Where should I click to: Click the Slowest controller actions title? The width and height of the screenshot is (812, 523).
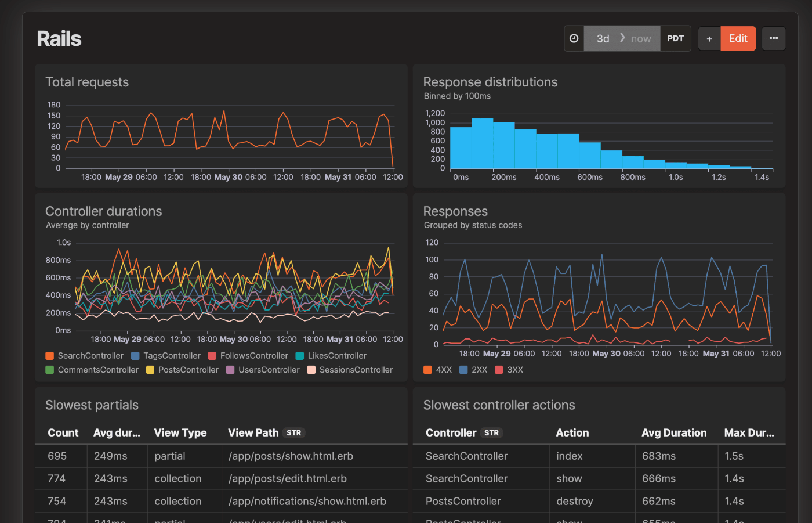click(x=499, y=405)
